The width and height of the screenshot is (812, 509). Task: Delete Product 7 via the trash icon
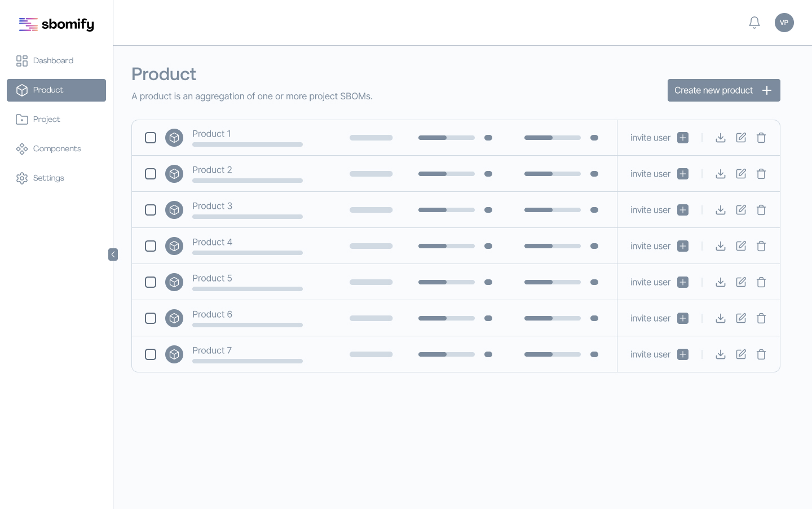tap(761, 354)
